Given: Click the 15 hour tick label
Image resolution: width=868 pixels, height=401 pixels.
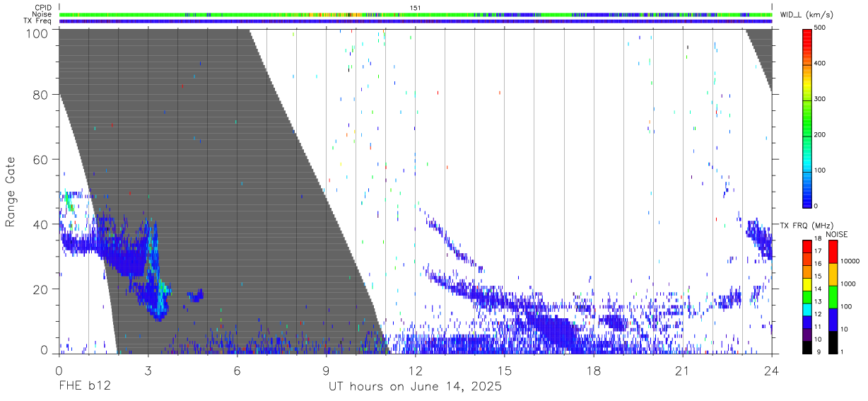Looking at the screenshot, I should pyautogui.click(x=504, y=370).
